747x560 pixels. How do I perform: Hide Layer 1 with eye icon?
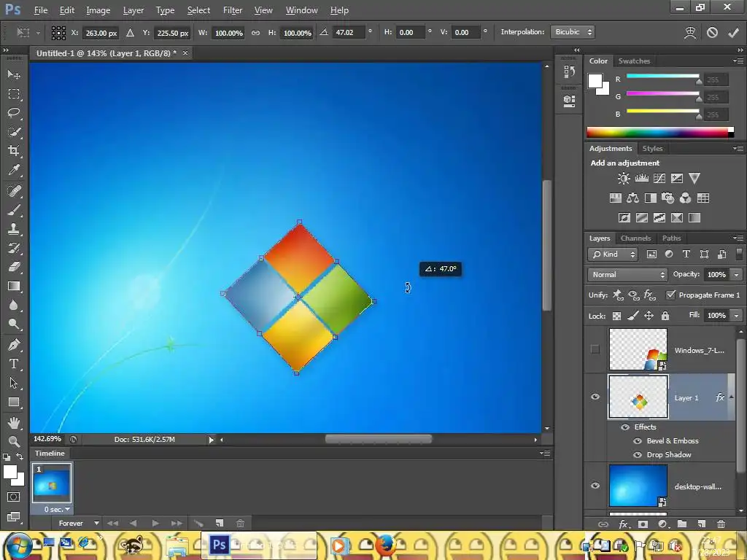(595, 397)
